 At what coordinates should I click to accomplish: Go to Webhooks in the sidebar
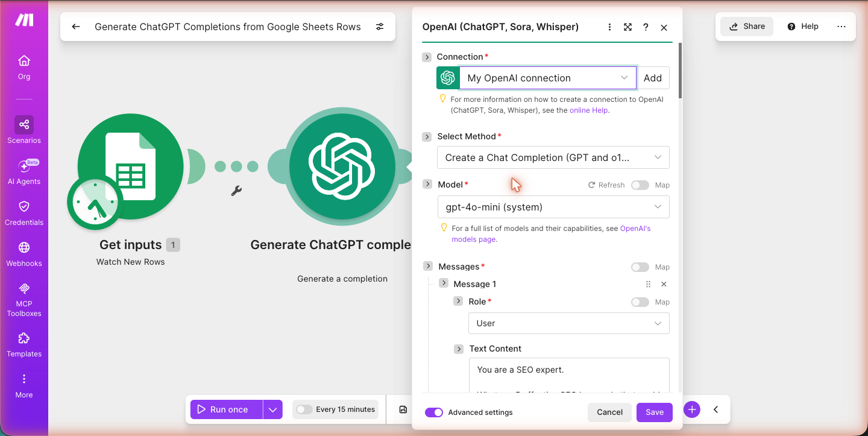24,254
